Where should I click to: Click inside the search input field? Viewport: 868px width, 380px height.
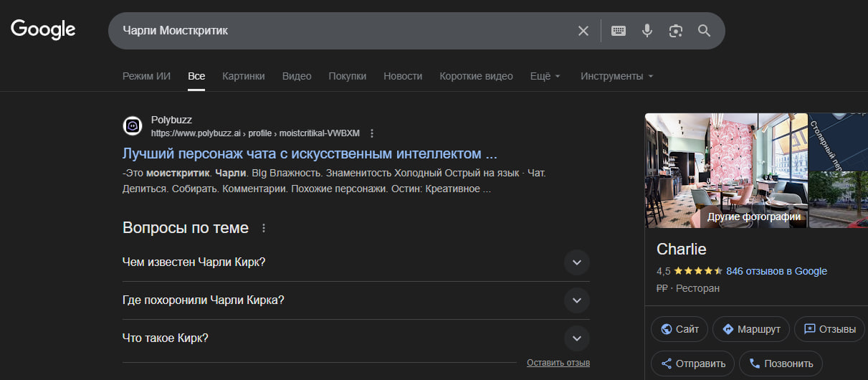344,31
